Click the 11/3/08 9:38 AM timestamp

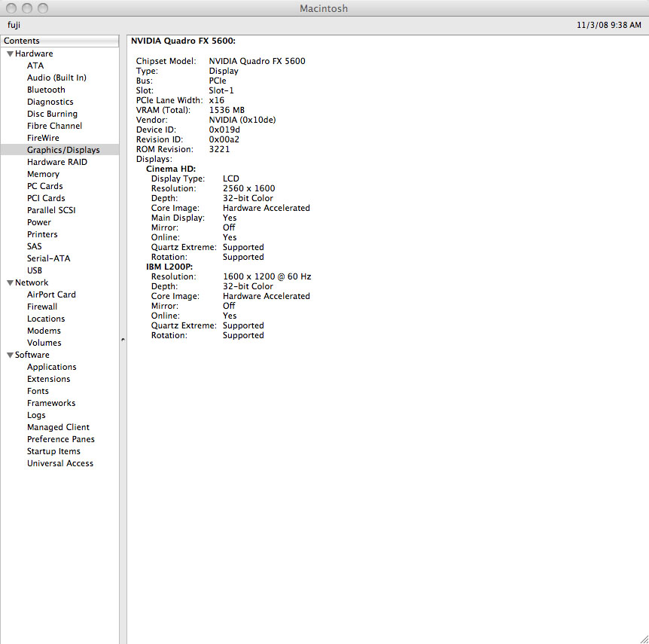(609, 25)
